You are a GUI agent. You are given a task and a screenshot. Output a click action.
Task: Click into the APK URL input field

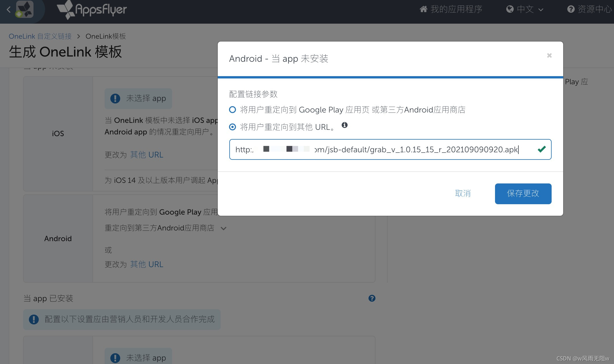pyautogui.click(x=390, y=149)
